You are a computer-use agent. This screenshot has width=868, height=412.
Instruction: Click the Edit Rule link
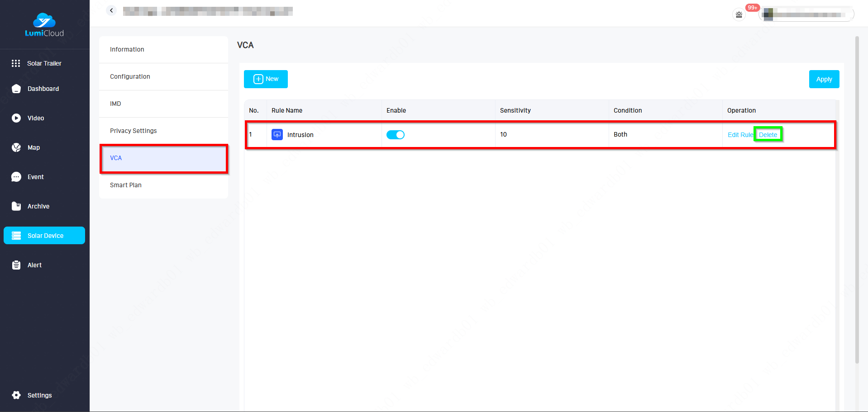point(740,135)
